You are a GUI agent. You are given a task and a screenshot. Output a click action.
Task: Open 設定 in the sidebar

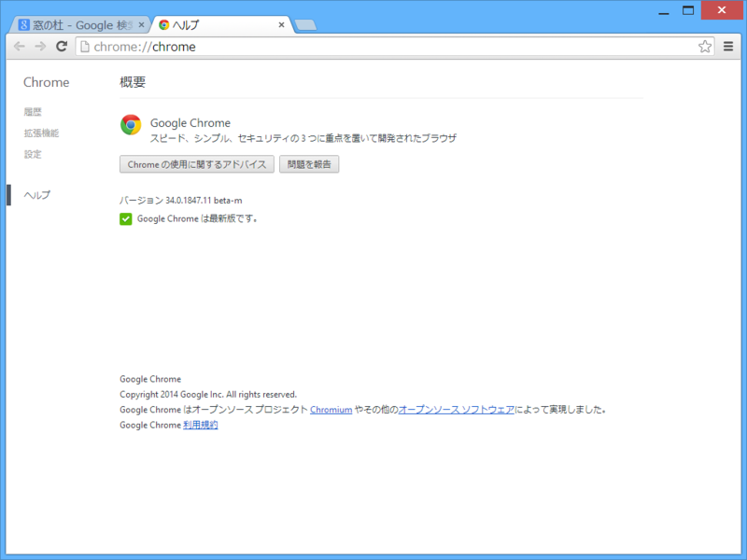pos(33,154)
